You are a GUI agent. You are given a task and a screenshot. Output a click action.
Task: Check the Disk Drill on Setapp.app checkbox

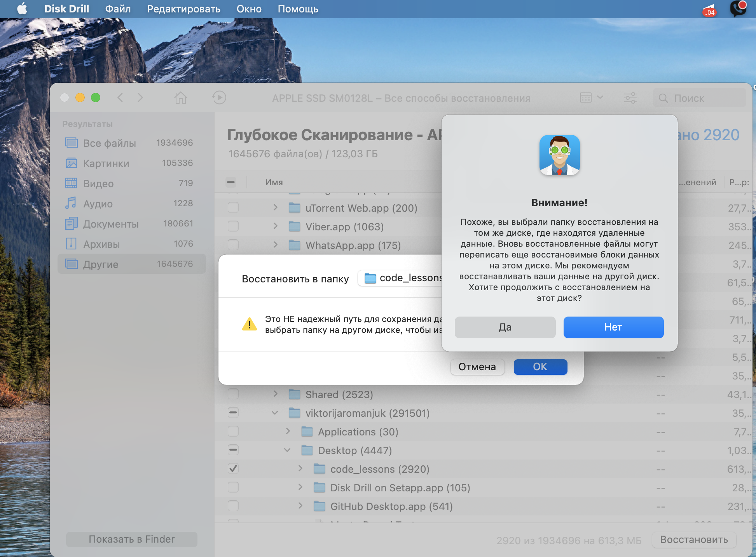tap(233, 487)
